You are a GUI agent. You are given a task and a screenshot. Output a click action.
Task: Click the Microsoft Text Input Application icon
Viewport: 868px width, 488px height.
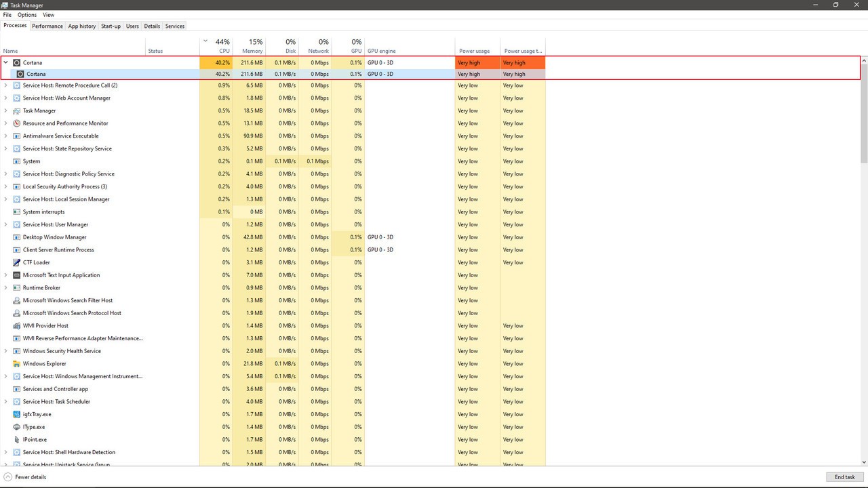(17, 275)
